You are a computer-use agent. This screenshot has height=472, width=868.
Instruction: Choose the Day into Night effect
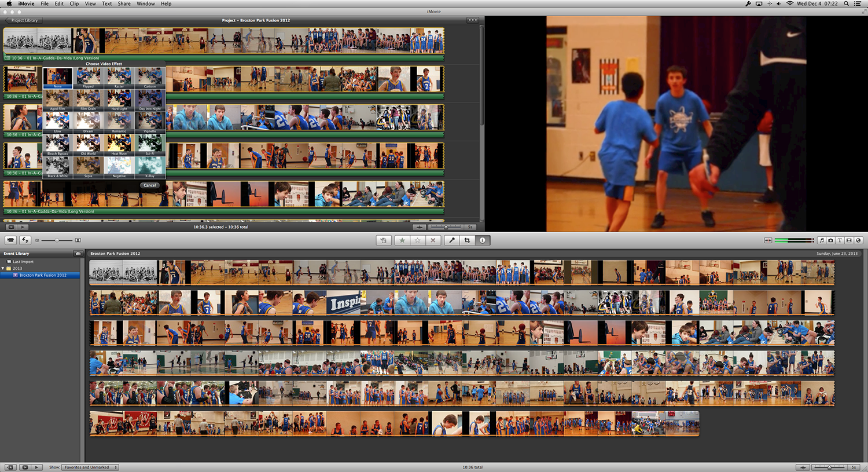(150, 100)
